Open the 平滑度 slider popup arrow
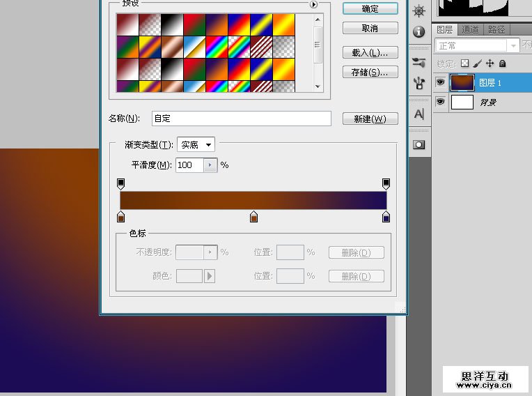This screenshot has width=532, height=396. [x=210, y=165]
